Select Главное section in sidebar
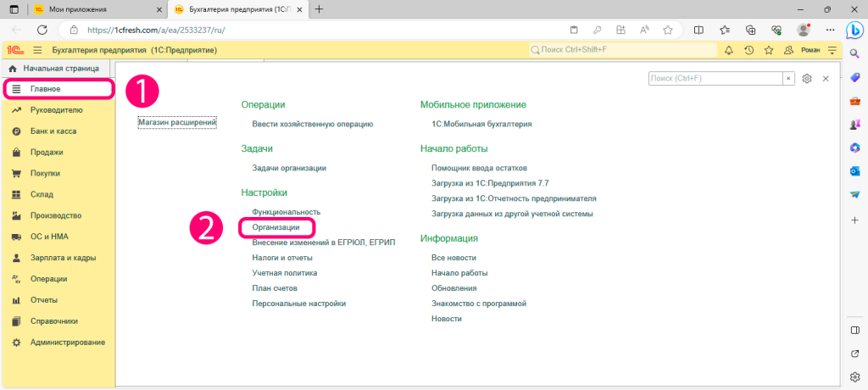Screen dimensions: 868x390 tap(59, 89)
